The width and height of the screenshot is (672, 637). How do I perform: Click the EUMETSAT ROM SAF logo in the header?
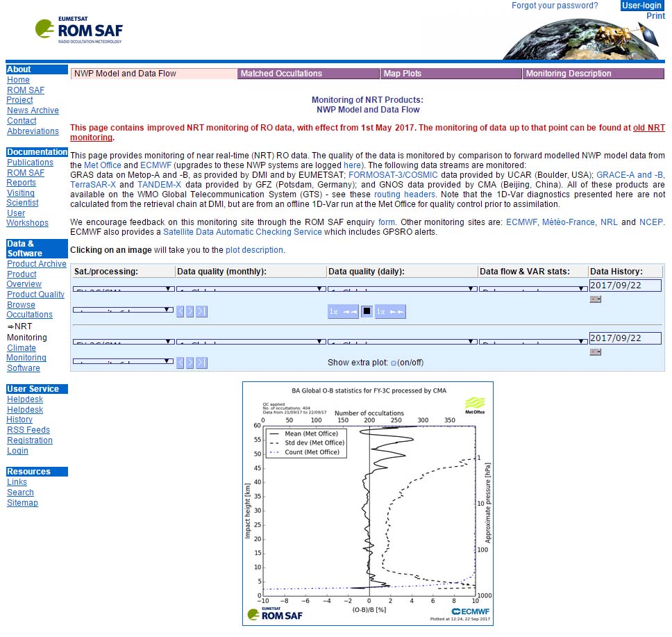(x=79, y=30)
